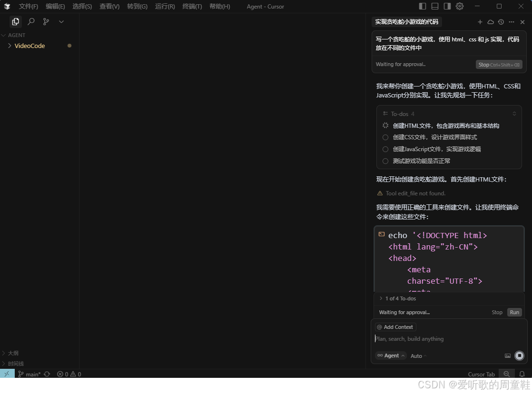Open the Search view icon
532x394 pixels.
click(31, 22)
